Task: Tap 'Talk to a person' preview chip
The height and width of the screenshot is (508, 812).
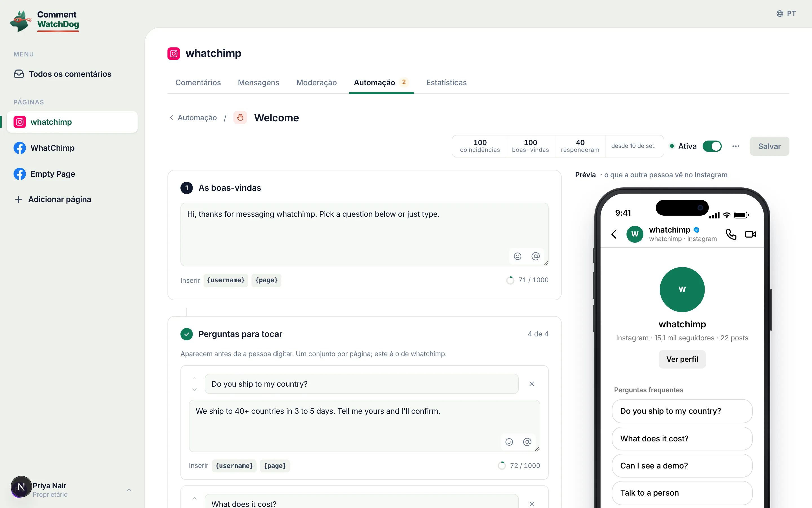Action: click(682, 493)
